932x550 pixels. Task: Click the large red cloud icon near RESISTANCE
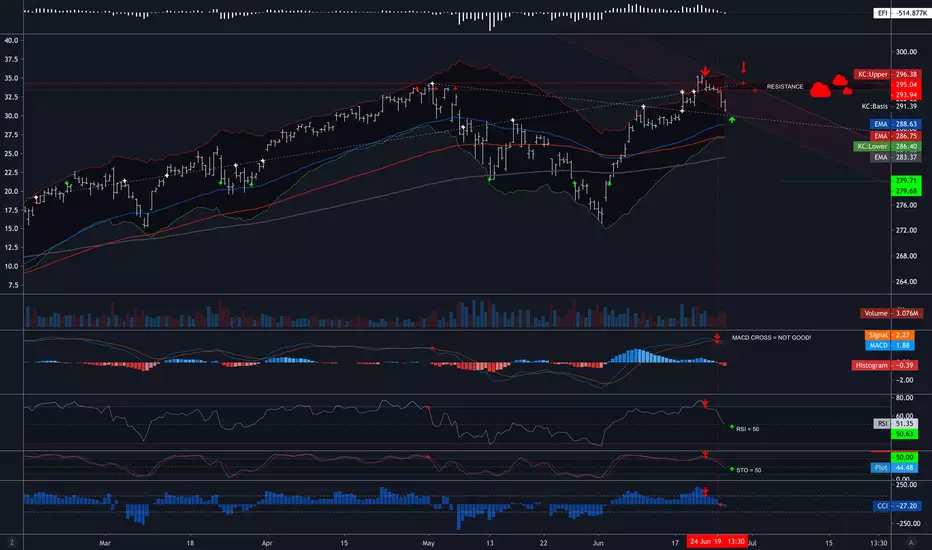tap(820, 90)
